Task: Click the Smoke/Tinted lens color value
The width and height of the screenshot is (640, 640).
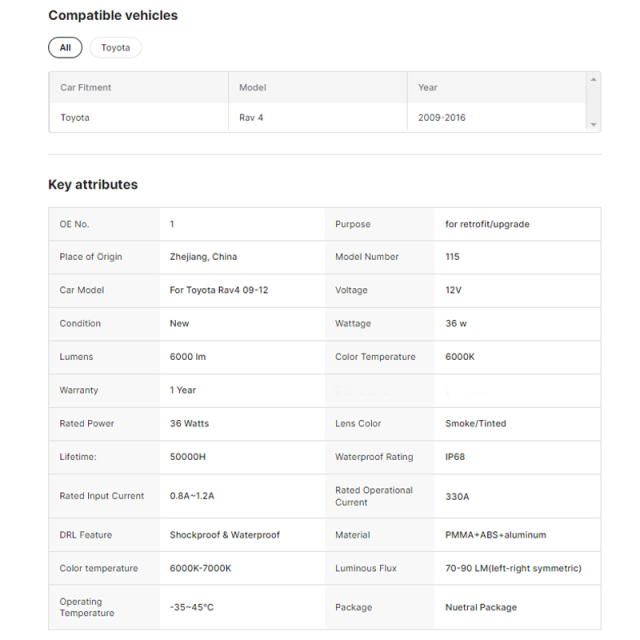Action: pos(475,423)
